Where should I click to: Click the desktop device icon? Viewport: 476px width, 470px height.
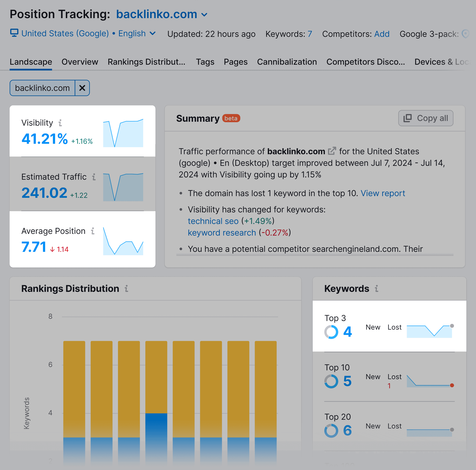[x=14, y=33]
